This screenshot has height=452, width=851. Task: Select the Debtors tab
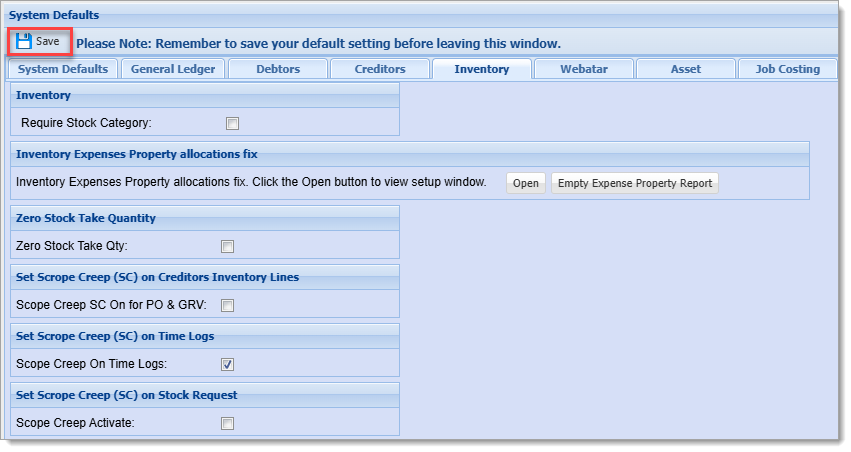click(x=278, y=69)
